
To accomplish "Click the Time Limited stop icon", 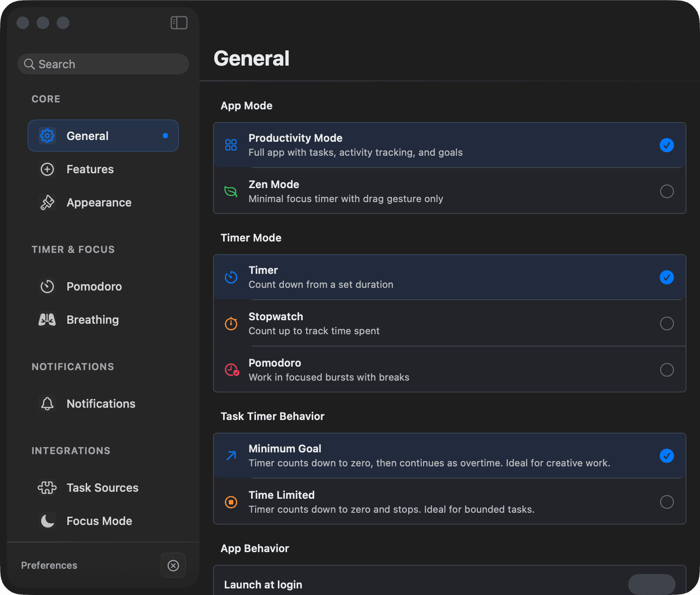I will [x=231, y=502].
